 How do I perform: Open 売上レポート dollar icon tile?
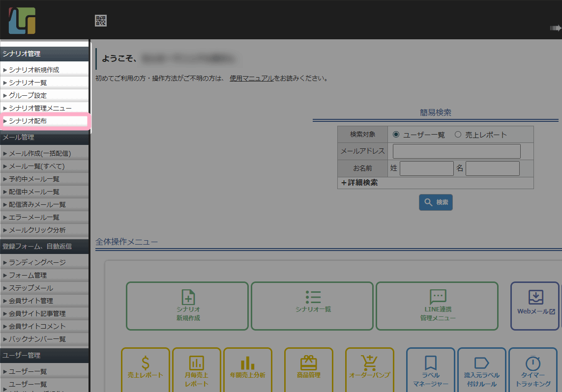[x=145, y=369]
